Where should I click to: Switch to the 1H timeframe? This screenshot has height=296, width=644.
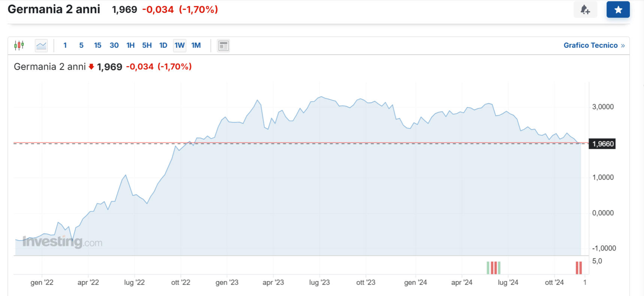[x=130, y=45]
